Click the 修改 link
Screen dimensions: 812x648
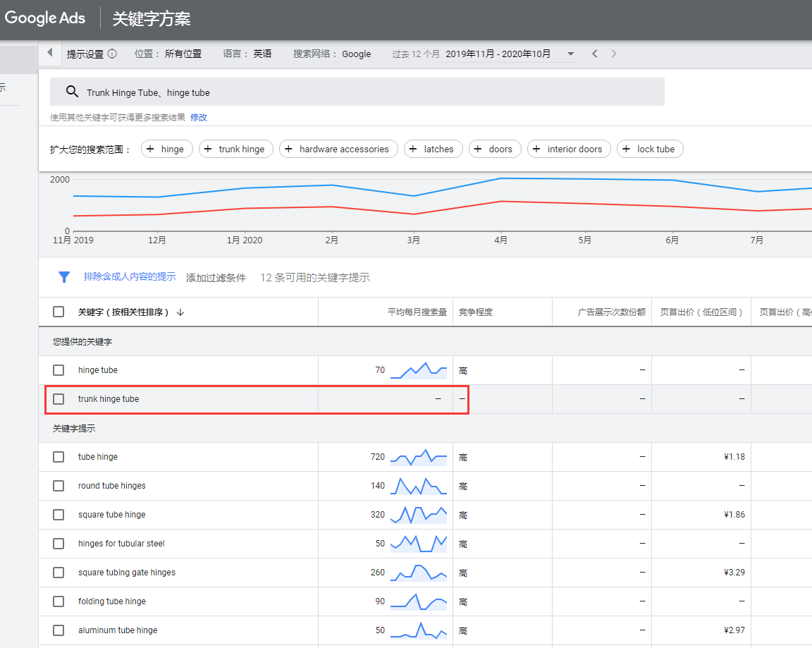198,118
